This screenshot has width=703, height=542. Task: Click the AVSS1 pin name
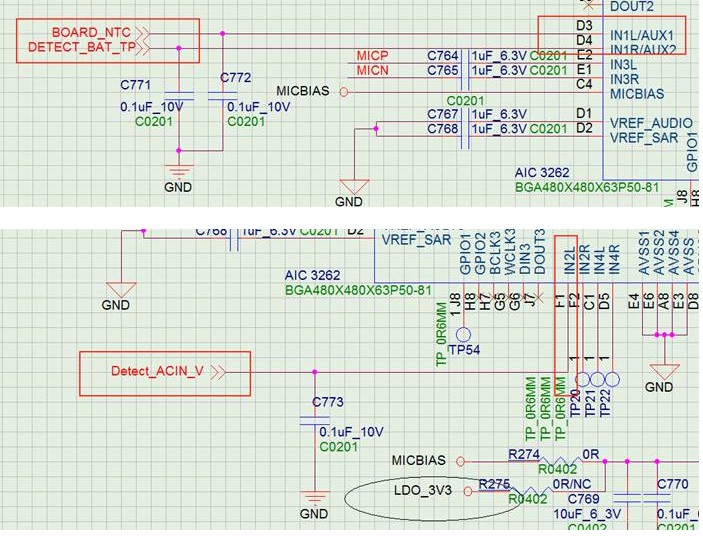pos(644,253)
